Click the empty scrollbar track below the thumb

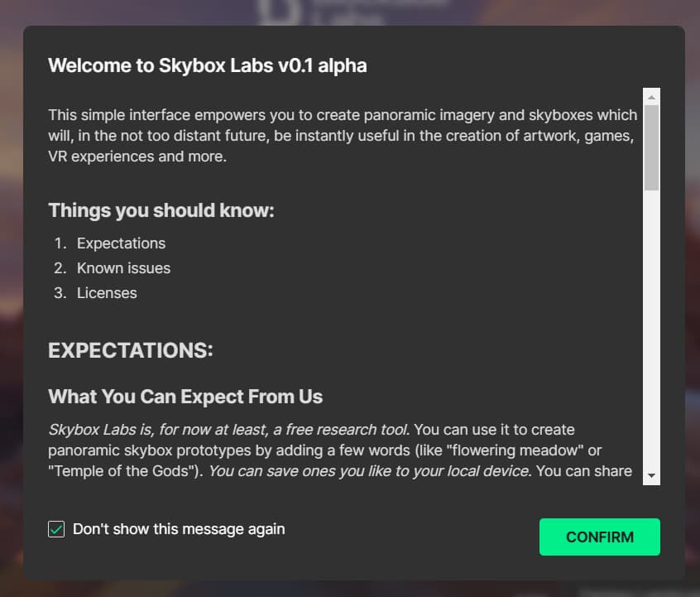click(x=651, y=330)
